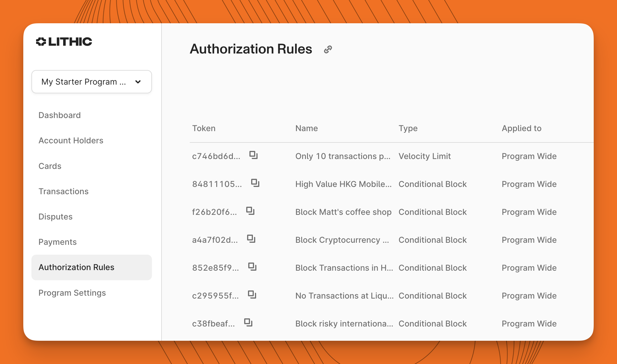Open the Account Holders section
Image resolution: width=617 pixels, height=364 pixels.
click(x=71, y=140)
